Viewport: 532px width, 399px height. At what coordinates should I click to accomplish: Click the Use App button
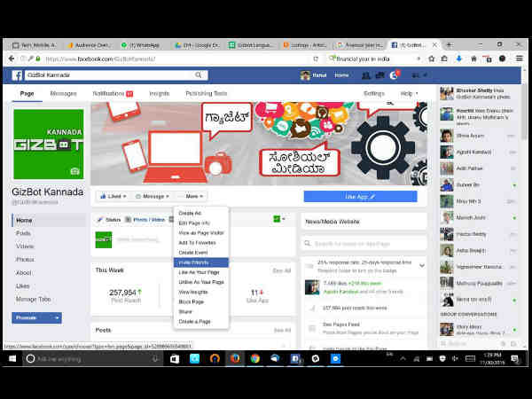coord(360,197)
